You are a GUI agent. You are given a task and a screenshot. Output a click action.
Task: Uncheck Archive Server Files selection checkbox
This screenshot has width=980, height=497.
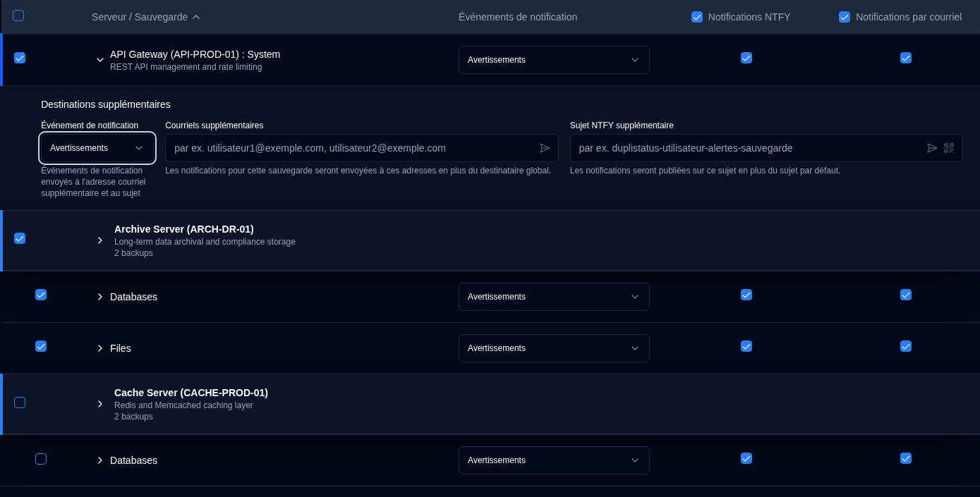click(41, 346)
